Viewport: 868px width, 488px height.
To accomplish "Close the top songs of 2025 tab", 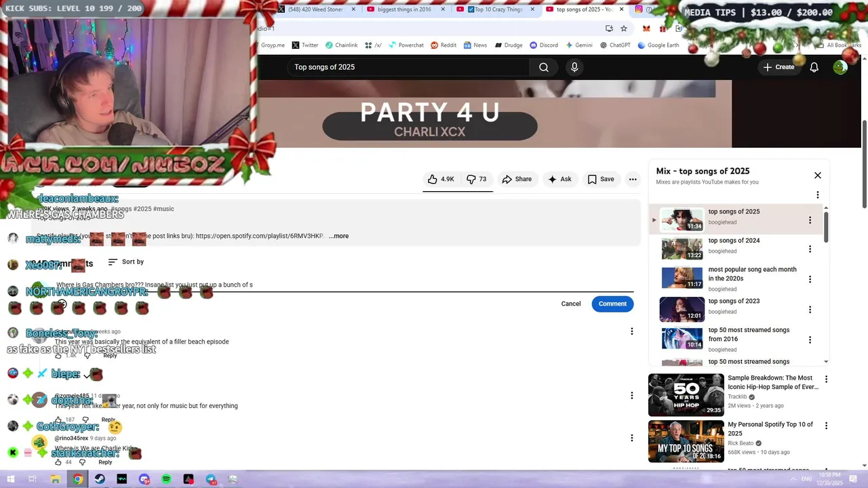I will (x=621, y=9).
